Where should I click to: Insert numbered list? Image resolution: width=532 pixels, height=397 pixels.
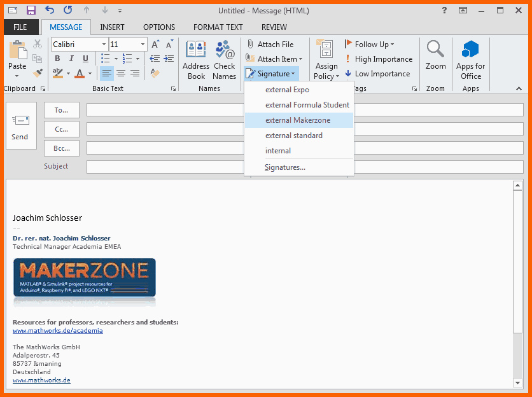pos(127,59)
